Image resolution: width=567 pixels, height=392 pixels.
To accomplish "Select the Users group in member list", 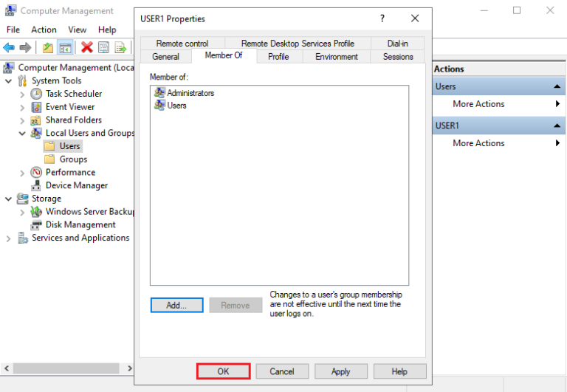I will (176, 106).
